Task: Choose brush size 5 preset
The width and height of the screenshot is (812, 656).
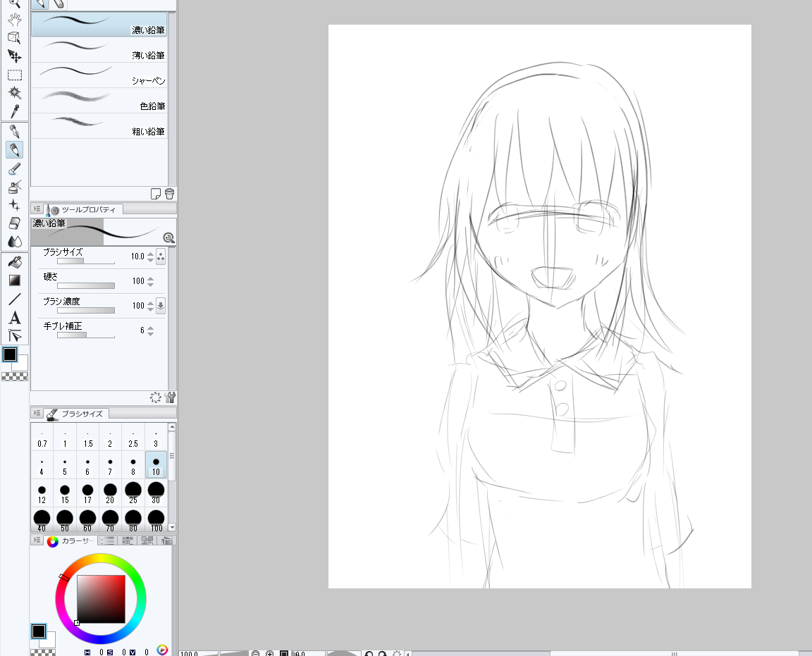Action: (x=65, y=465)
